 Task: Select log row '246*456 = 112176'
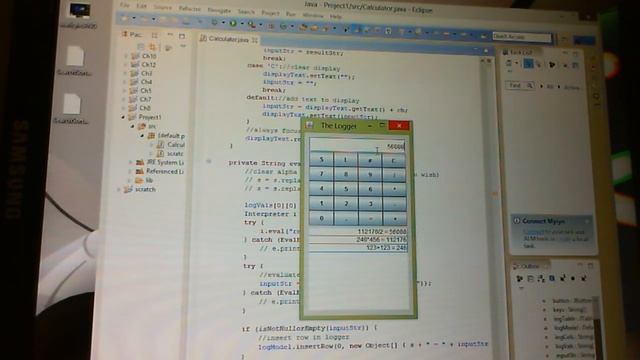click(358, 240)
